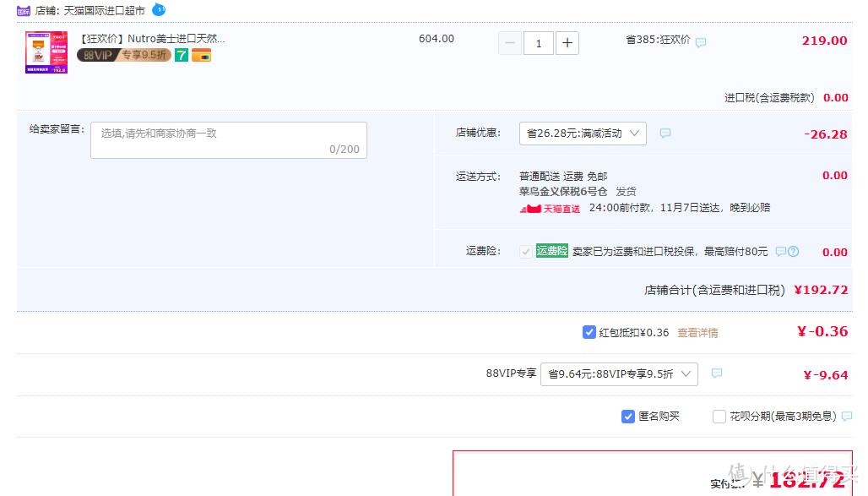Open the Nutro美士 product title link
This screenshot has height=496, width=868.
(152, 39)
